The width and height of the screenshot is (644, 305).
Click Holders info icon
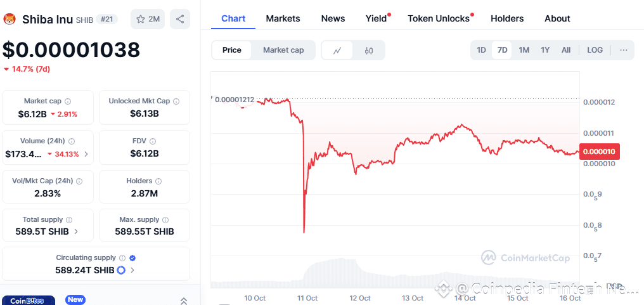coord(158,181)
